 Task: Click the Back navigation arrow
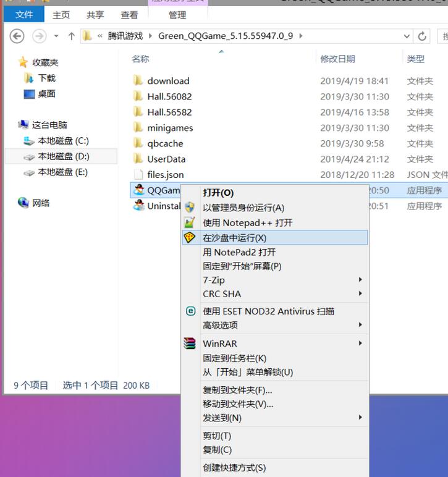pyautogui.click(x=17, y=36)
